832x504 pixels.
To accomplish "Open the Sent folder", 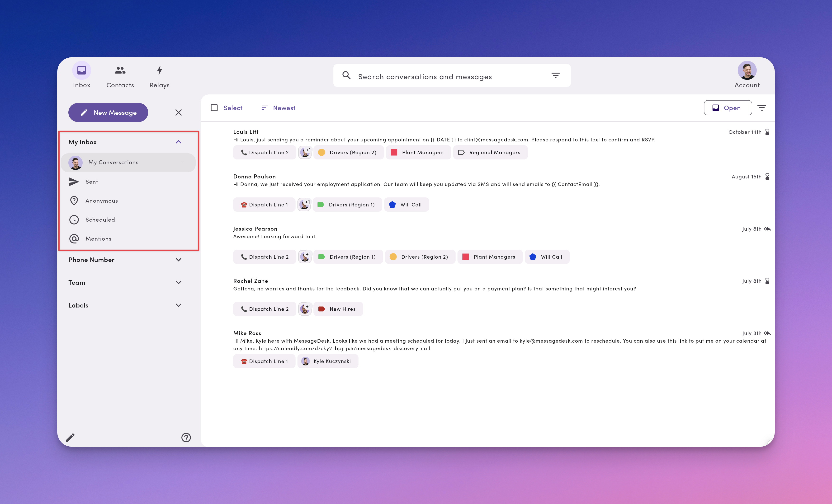I will coord(91,182).
